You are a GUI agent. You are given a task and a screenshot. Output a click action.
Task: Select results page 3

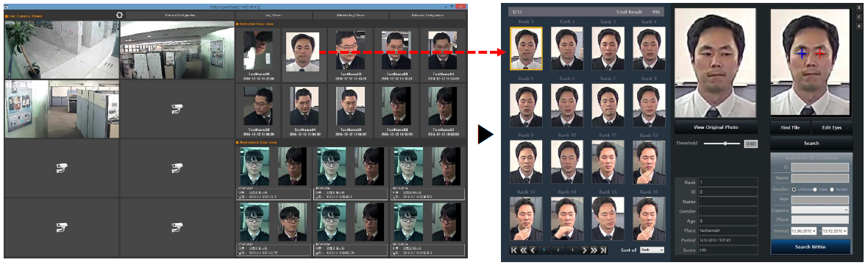[x=572, y=250]
